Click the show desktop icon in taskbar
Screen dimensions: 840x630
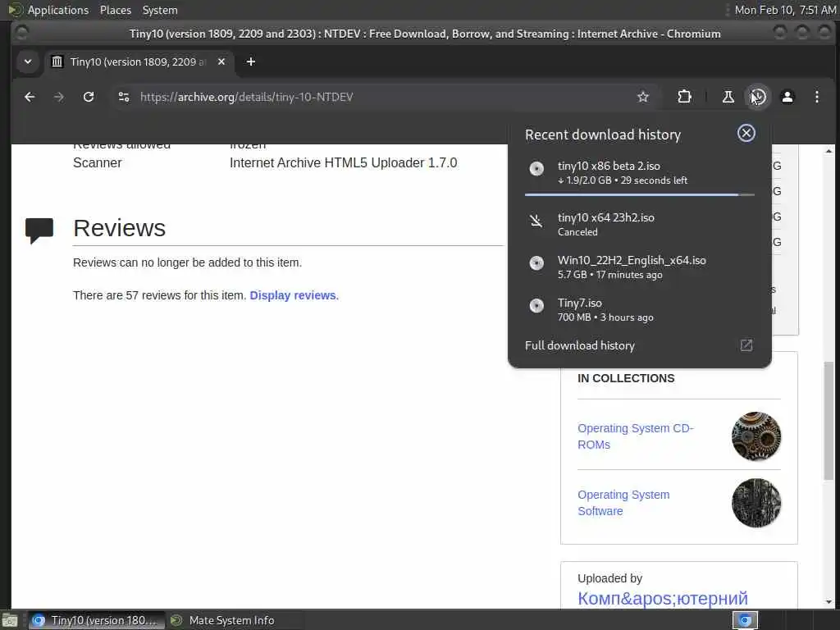click(10, 621)
